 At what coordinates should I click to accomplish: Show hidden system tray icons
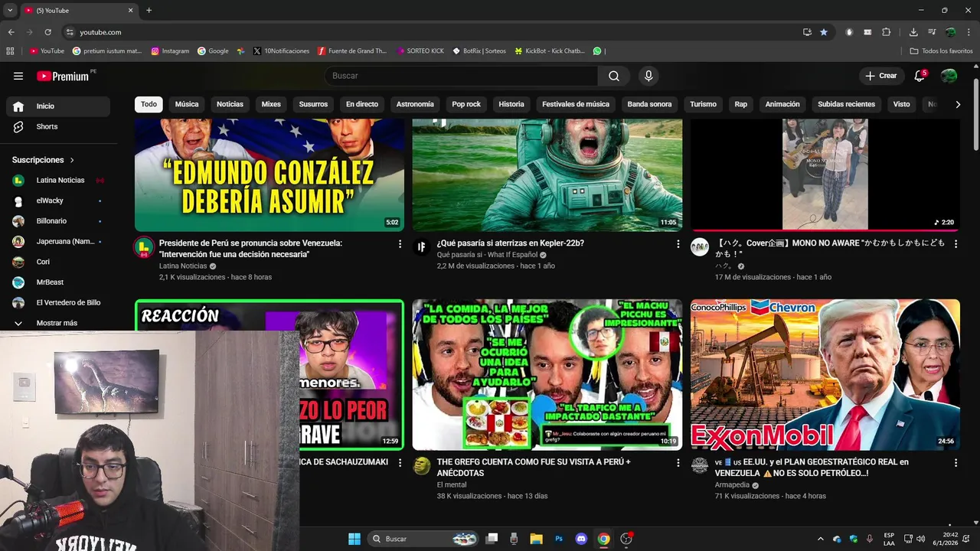pyautogui.click(x=821, y=539)
